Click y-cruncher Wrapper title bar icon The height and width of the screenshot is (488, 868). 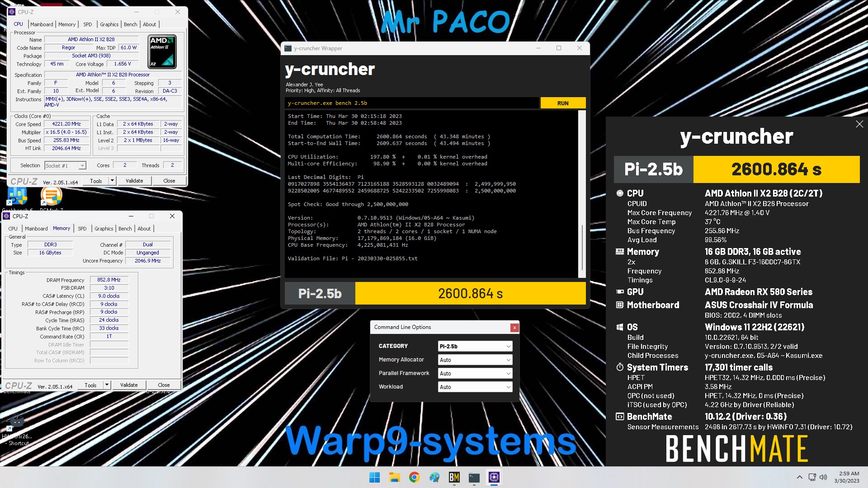pos(288,48)
